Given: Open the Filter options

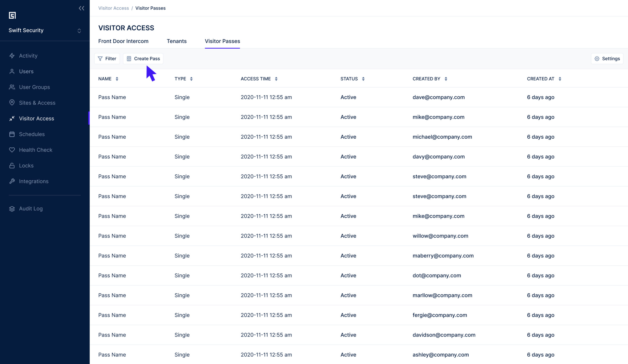Looking at the screenshot, I should (x=107, y=59).
